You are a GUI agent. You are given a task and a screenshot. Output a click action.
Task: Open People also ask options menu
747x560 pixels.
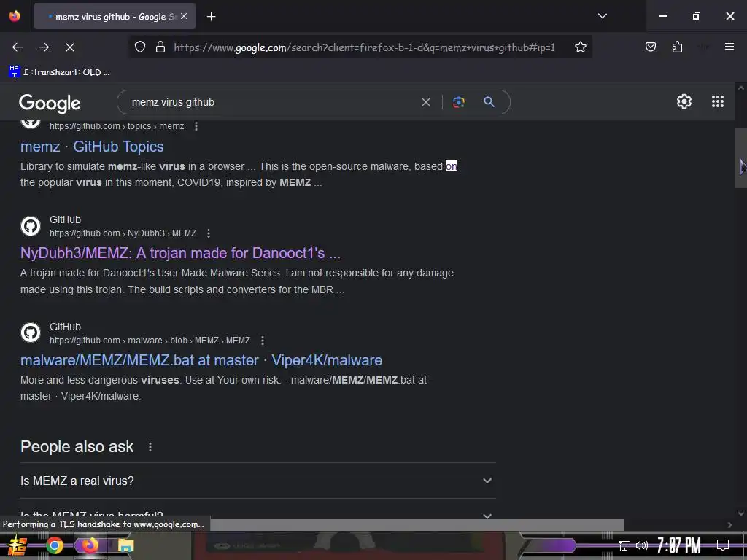click(150, 447)
